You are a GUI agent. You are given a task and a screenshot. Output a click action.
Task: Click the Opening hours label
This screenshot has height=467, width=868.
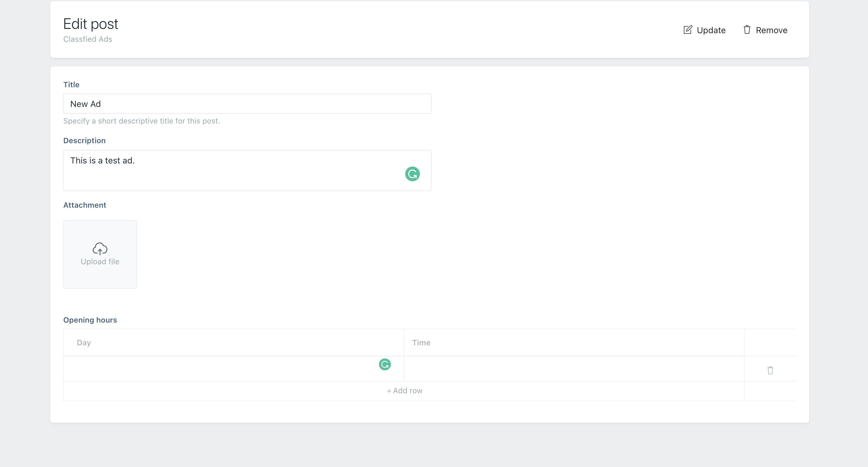90,320
